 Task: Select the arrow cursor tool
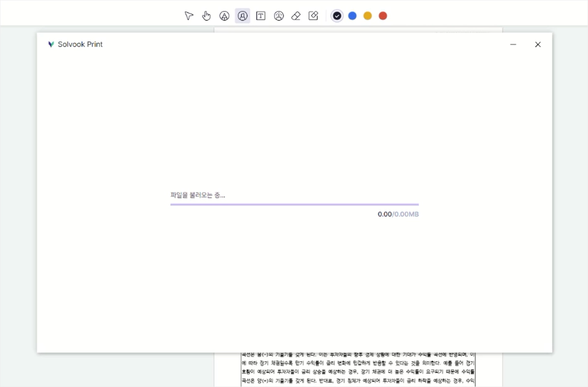(x=189, y=16)
